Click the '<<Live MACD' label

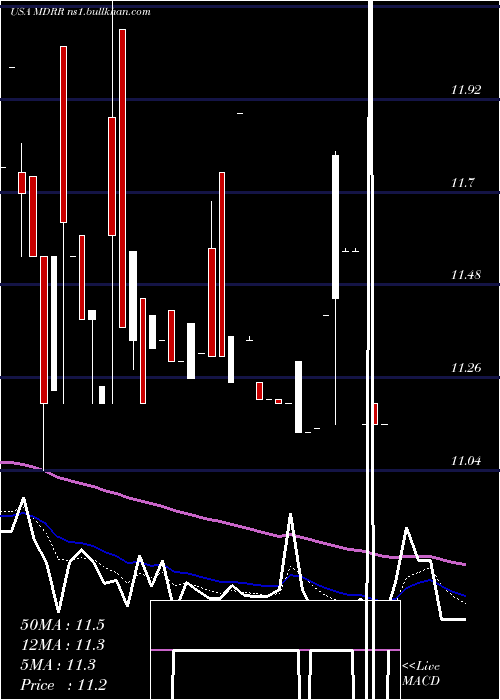tap(421, 673)
